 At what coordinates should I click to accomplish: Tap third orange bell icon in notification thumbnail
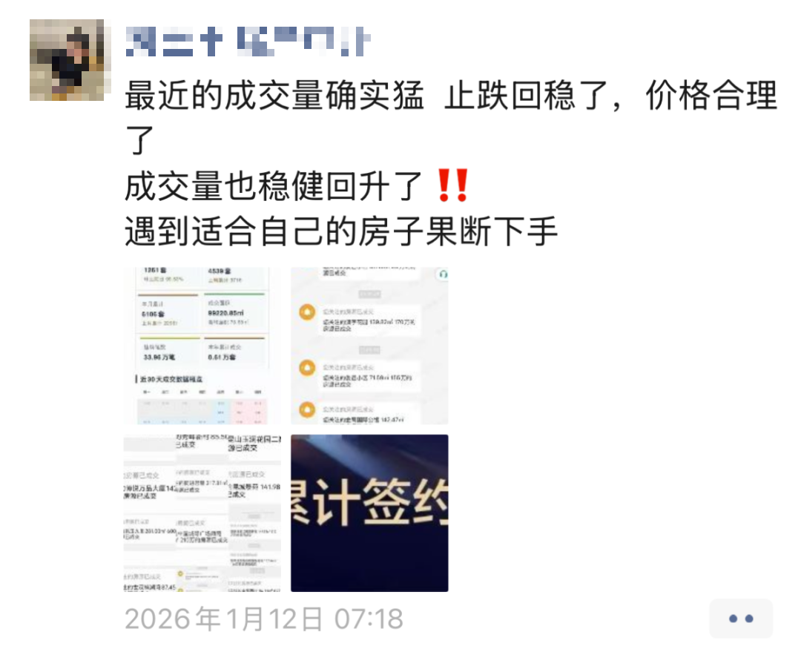307,410
